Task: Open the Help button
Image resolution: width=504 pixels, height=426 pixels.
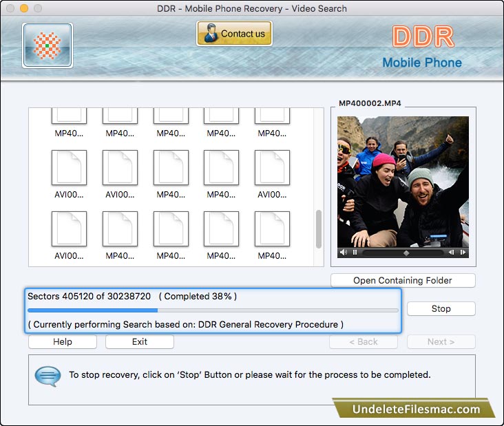Action: [63, 341]
